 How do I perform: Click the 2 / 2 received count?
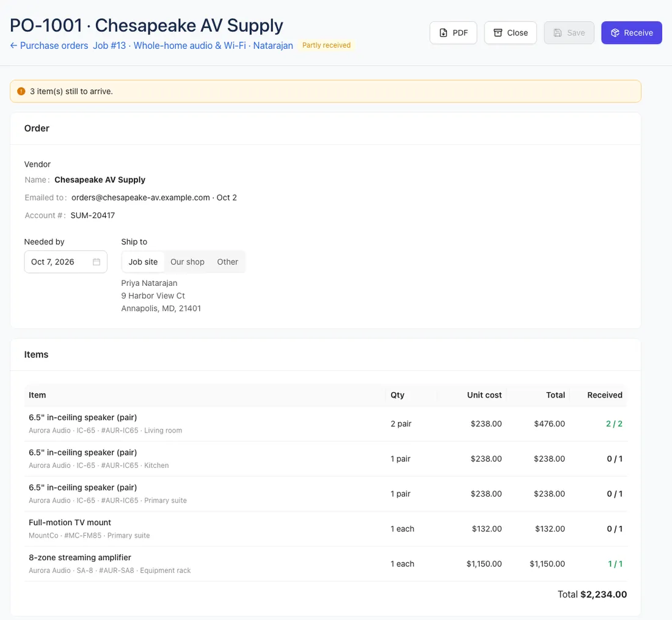(614, 424)
